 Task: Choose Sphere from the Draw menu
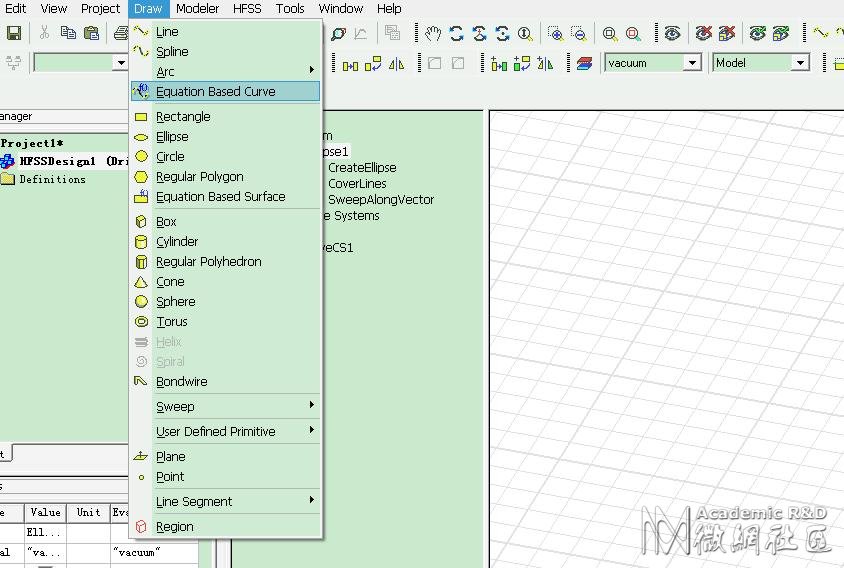tap(226, 301)
